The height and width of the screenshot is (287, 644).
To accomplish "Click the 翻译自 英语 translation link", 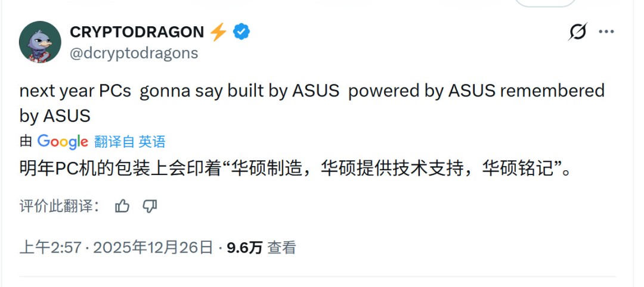I will [x=129, y=142].
